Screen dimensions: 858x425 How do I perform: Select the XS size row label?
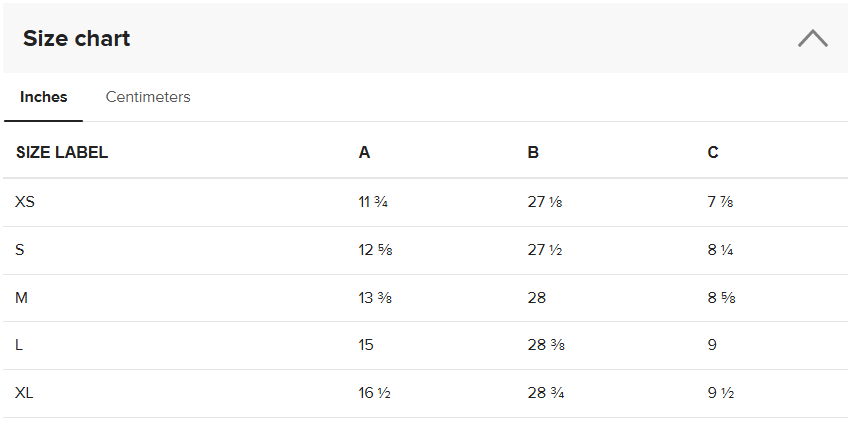pos(25,202)
